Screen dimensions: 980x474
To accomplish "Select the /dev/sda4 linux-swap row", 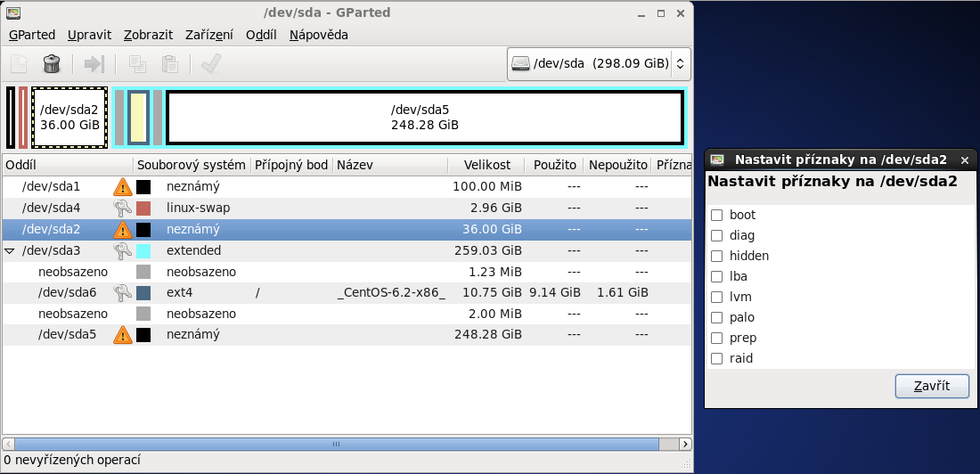I will [347, 208].
